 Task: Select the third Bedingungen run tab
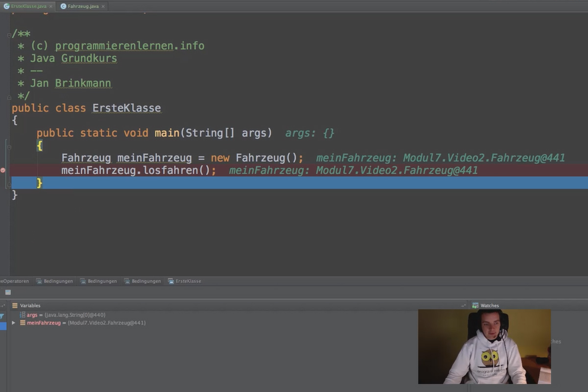coord(143,281)
